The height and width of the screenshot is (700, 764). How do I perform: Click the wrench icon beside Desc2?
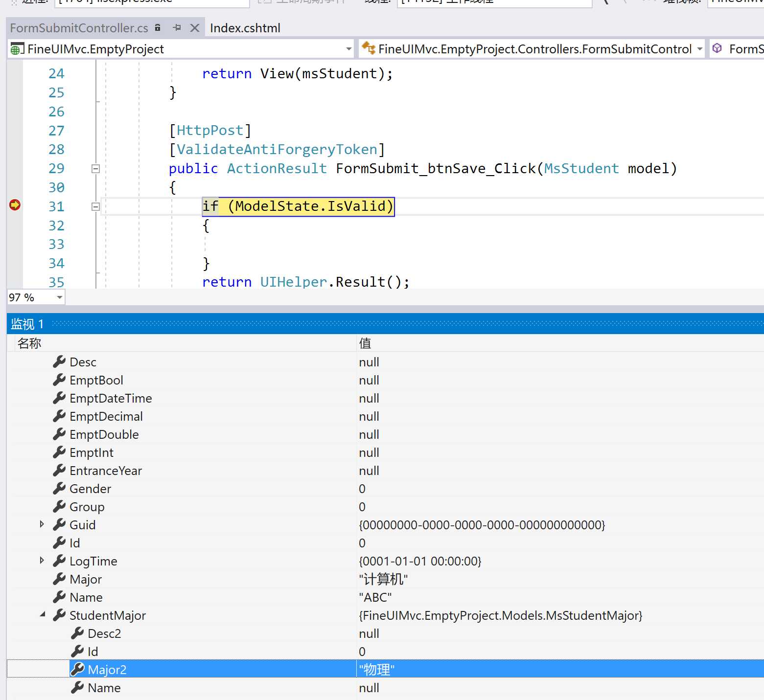coord(77,633)
